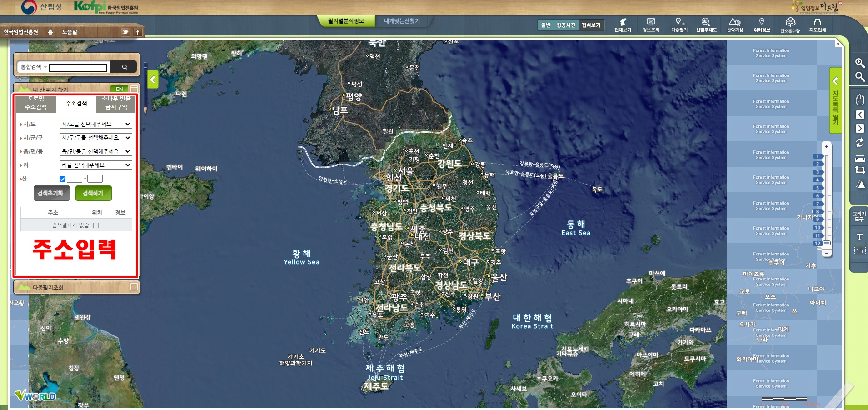Click the magnifier search button beside 통합검색
This screenshot has height=410, width=868.
tap(124, 67)
